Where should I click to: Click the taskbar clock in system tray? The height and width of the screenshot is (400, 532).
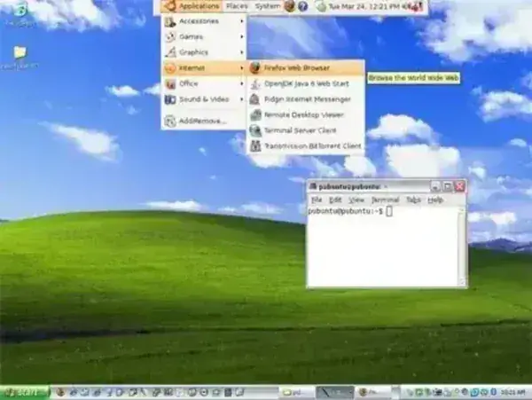[x=513, y=393]
